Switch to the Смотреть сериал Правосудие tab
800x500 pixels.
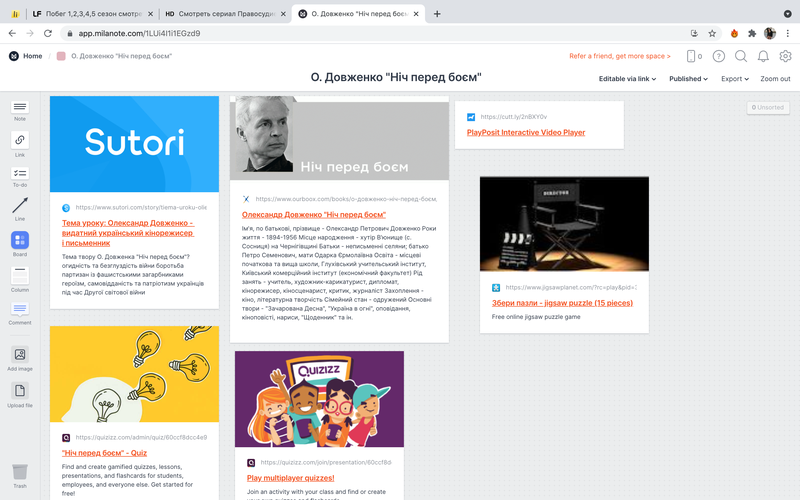tap(224, 14)
